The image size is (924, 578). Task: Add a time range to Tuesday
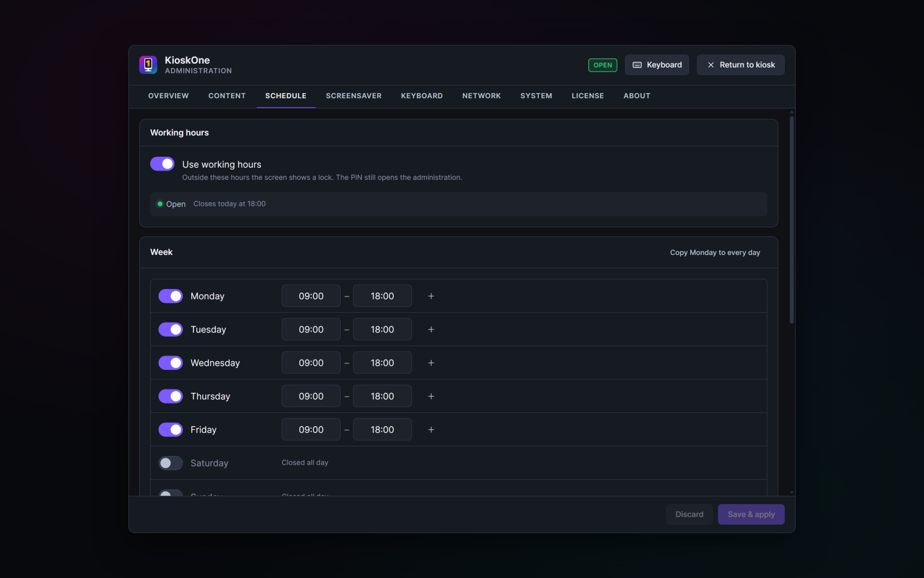coord(431,329)
